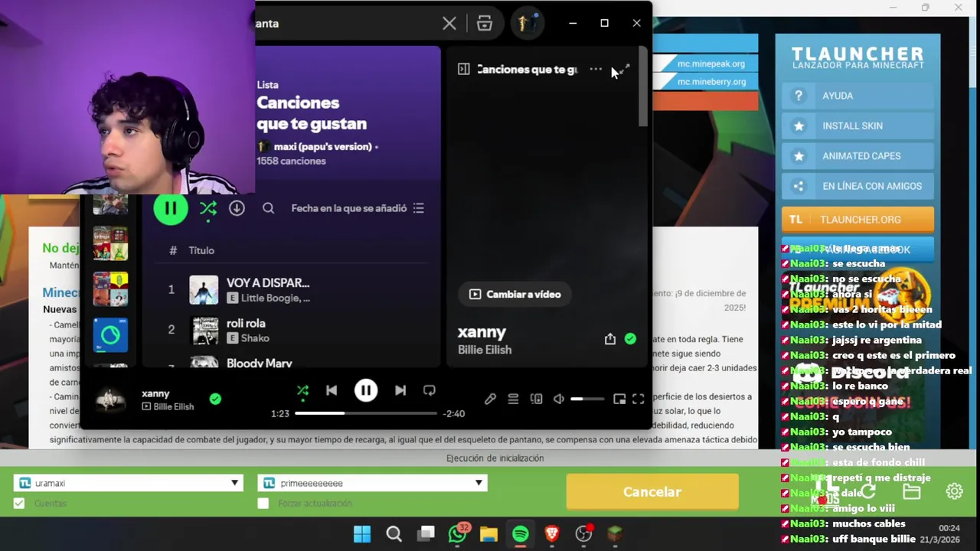The width and height of the screenshot is (980, 551).
Task: Select the song roli rola
Action: pos(246,324)
